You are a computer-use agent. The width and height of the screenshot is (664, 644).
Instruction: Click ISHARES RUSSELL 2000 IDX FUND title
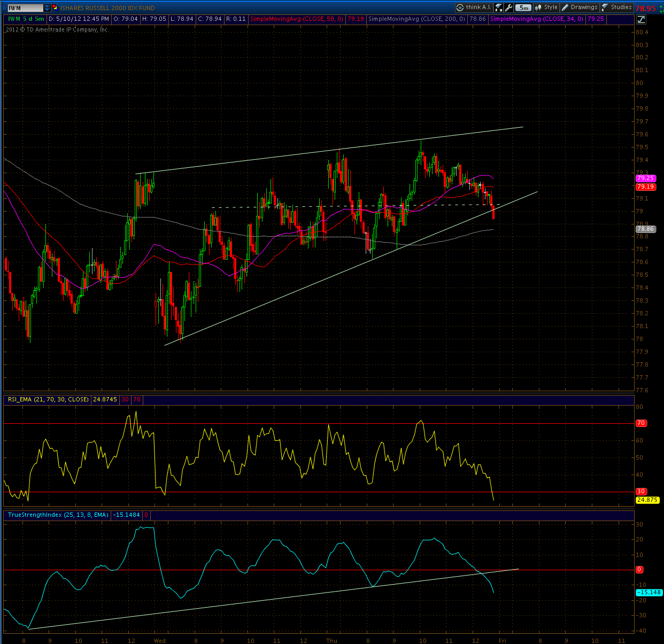(x=107, y=8)
